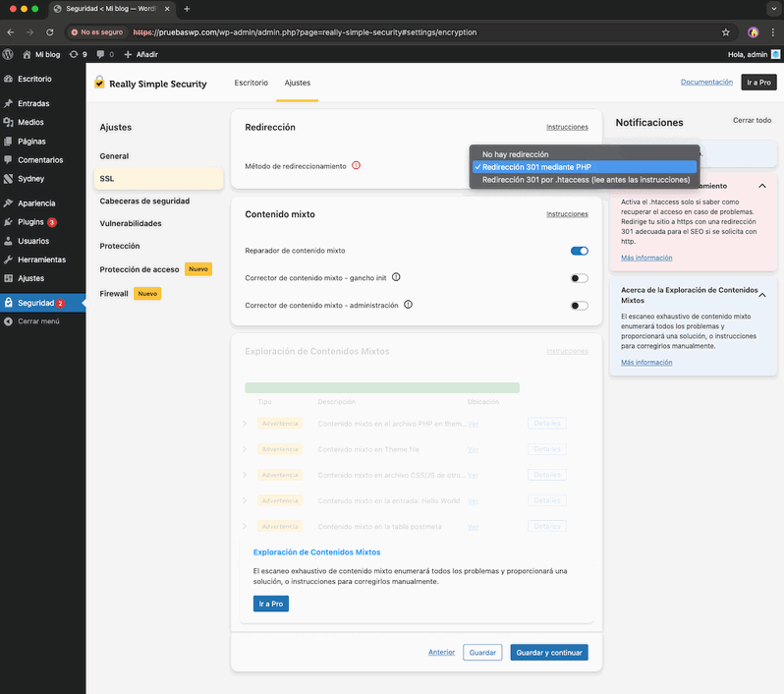Click the Seguridad lock icon
The width and height of the screenshot is (784, 694).
click(x=8, y=303)
